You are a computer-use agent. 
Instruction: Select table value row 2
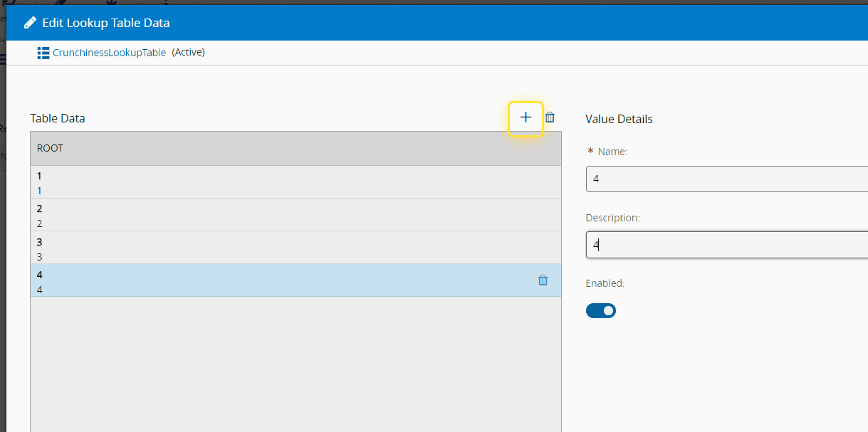(295, 215)
